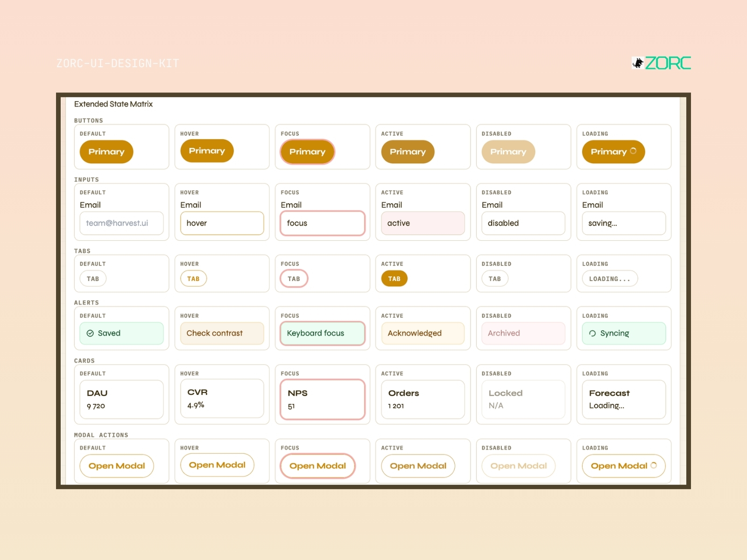Click the hover-state Open Modal button
Image resolution: width=747 pixels, height=560 pixels.
[x=217, y=465]
